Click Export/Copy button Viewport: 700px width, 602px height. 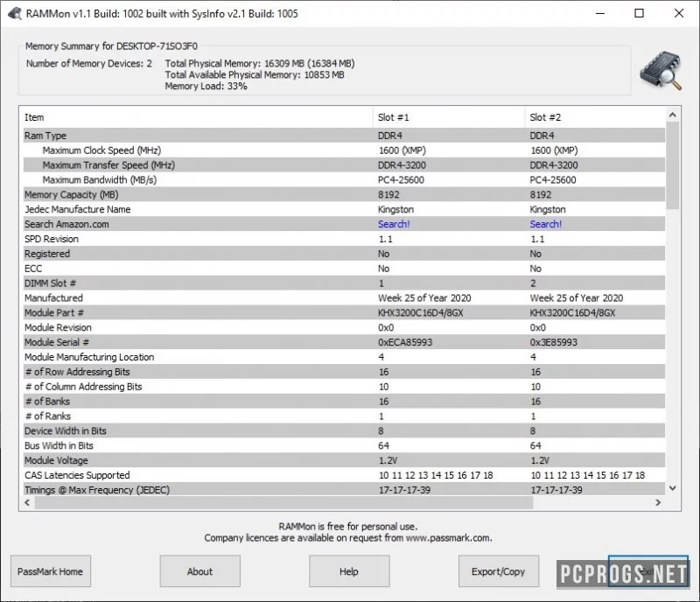point(499,571)
